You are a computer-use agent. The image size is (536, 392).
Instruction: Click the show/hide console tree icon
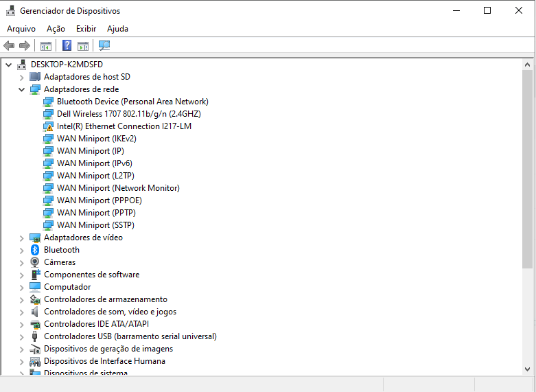(46, 46)
